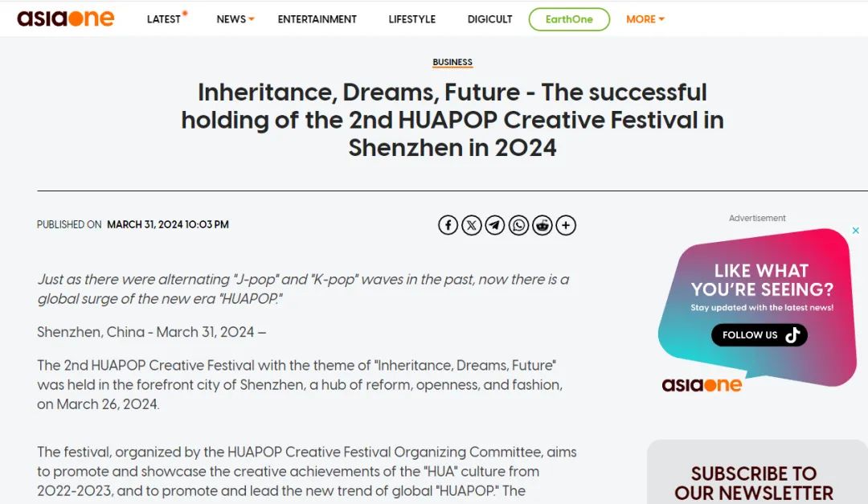
Task: Share article via X icon
Action: (x=472, y=225)
